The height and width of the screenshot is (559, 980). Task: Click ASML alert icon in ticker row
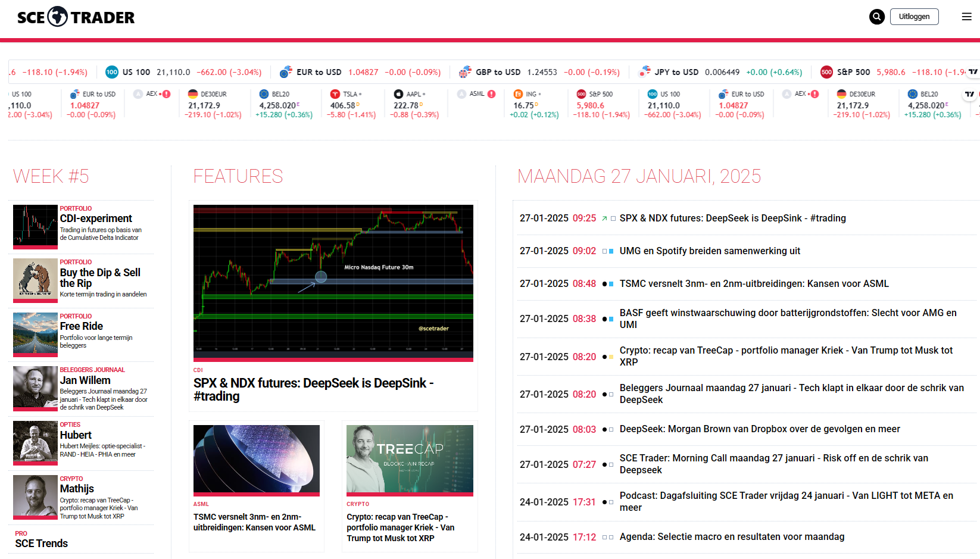(x=492, y=93)
